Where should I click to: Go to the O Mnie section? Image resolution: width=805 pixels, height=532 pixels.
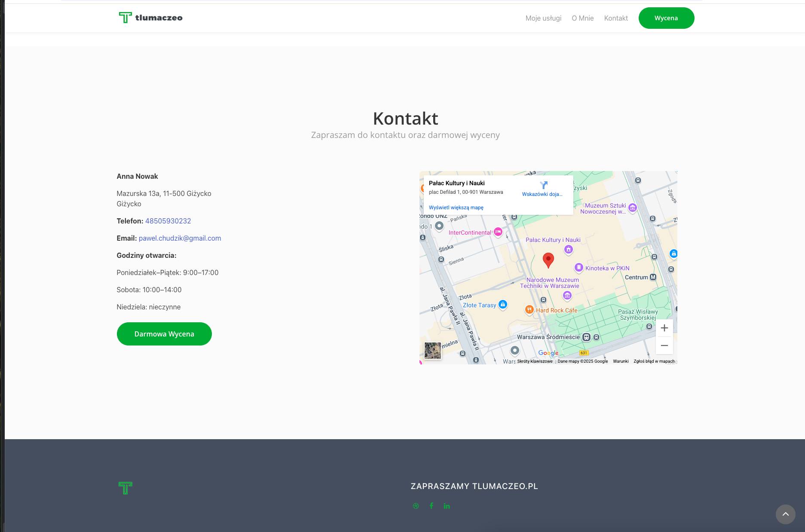pyautogui.click(x=582, y=18)
